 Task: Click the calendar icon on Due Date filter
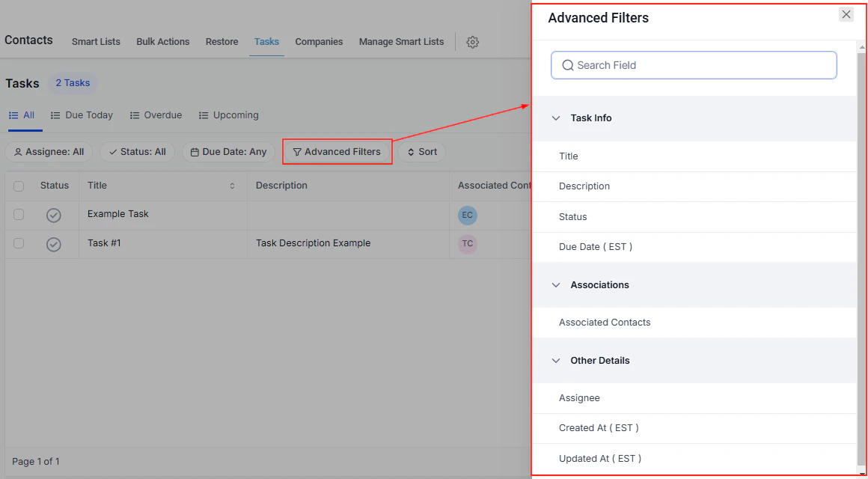pyautogui.click(x=195, y=152)
